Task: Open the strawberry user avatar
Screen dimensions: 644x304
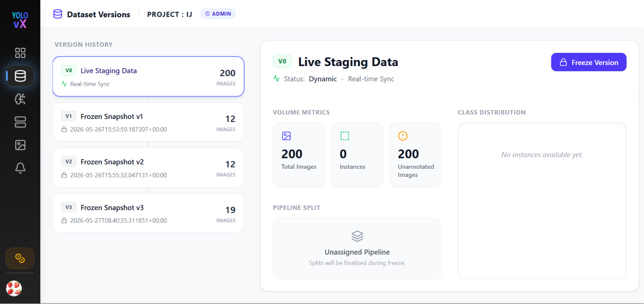Action: pyautogui.click(x=14, y=288)
